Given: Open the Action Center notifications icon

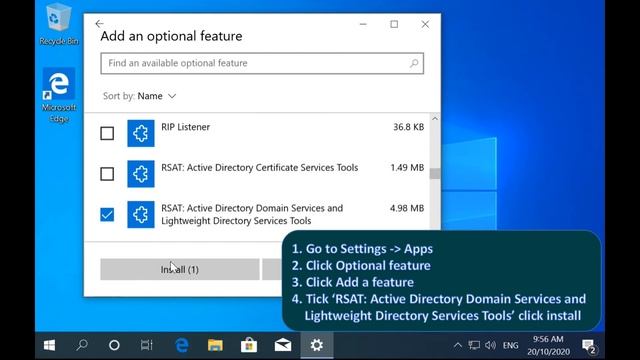Looking at the screenshot, I should [x=589, y=346].
